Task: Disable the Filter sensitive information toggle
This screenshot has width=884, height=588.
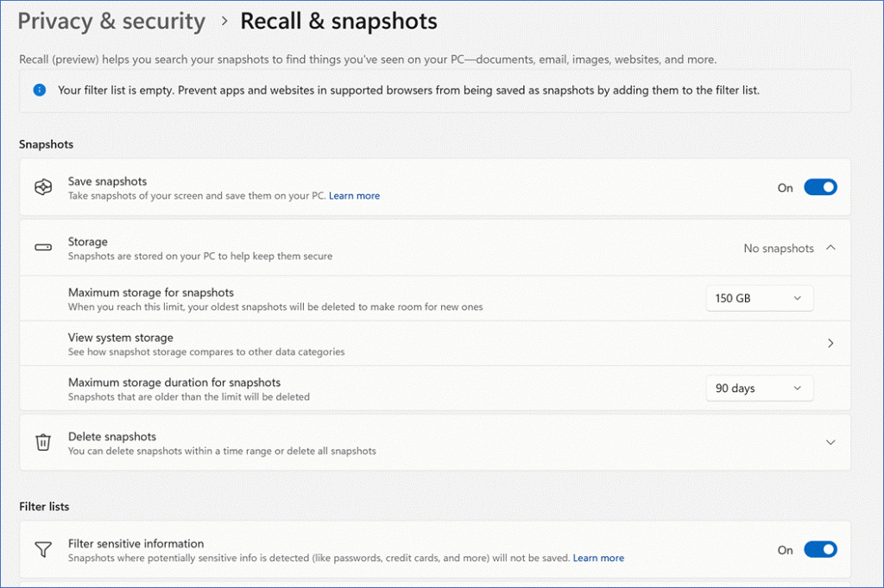Action: [x=820, y=549]
